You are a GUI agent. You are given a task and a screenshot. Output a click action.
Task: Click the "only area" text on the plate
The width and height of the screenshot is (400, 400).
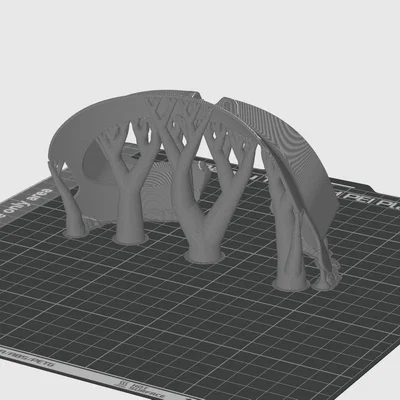[x=28, y=202]
